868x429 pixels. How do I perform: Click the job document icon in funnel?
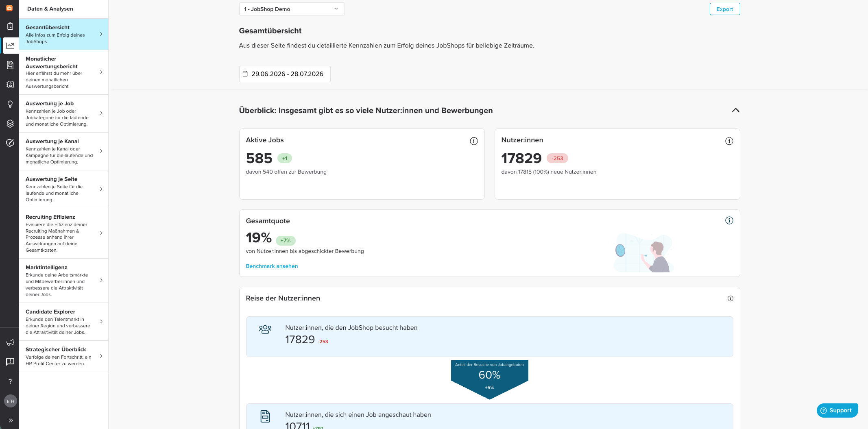click(265, 416)
